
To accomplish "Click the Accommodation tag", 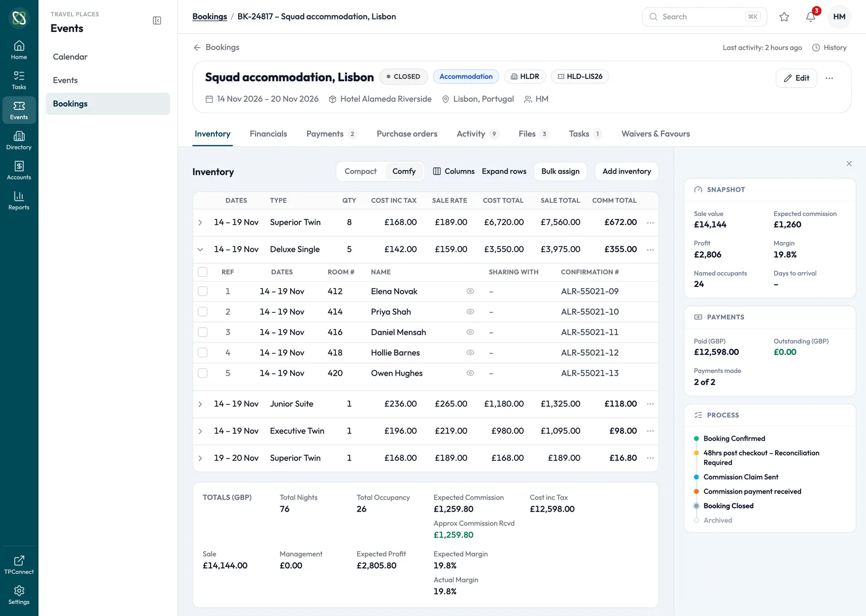I will point(466,76).
